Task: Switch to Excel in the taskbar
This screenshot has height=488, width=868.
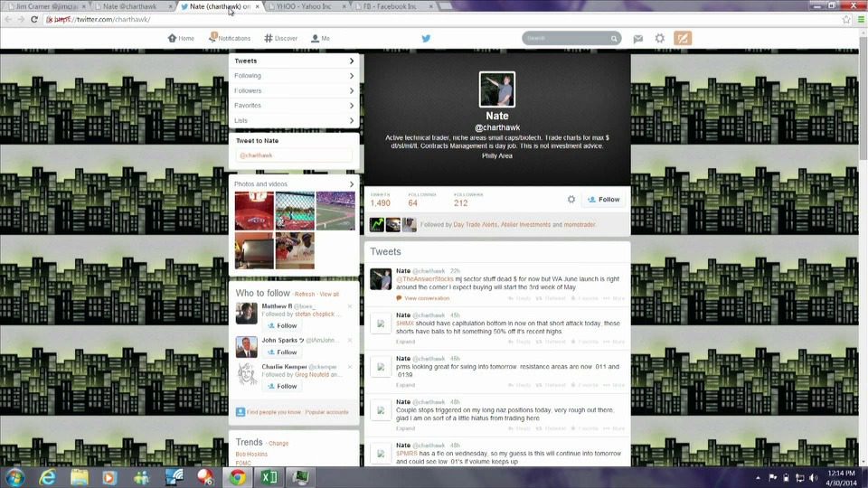Action: 269,477
